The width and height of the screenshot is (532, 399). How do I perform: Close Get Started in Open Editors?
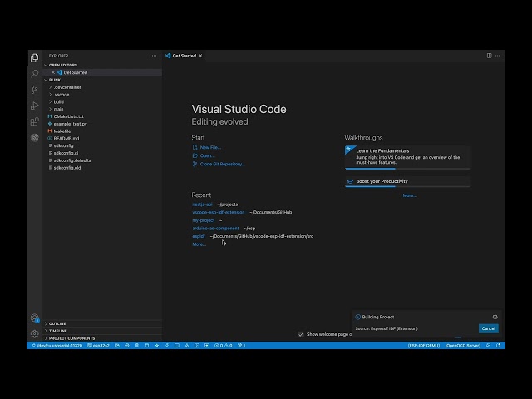click(x=53, y=72)
